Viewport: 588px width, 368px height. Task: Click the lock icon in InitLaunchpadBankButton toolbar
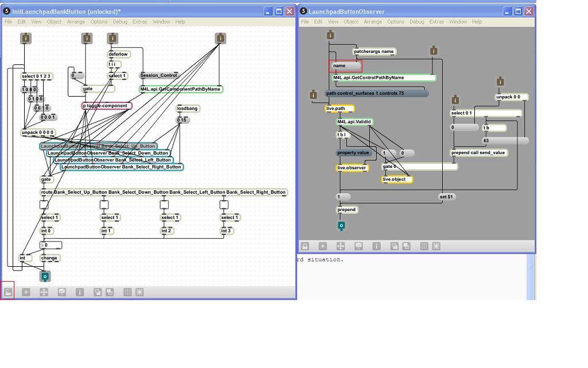click(x=8, y=292)
